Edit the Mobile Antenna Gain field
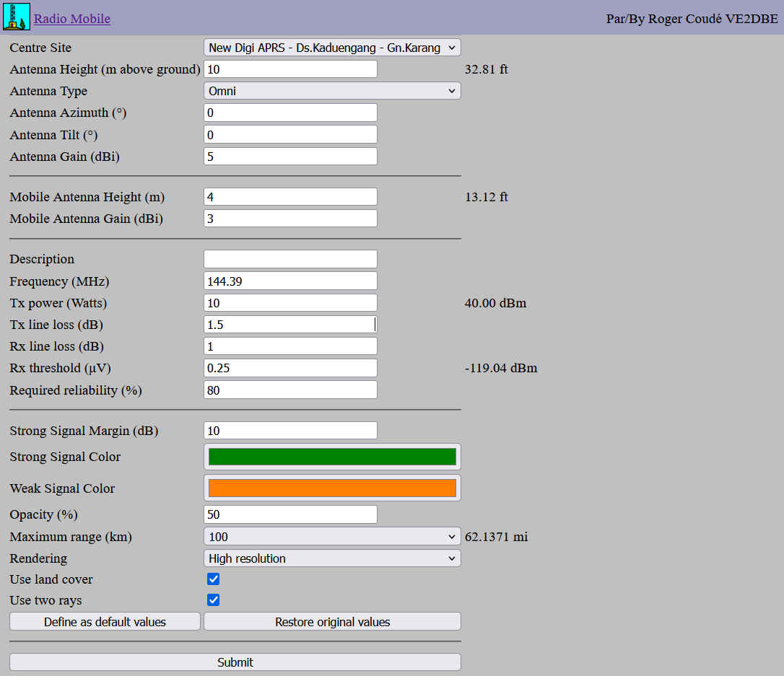784x676 pixels. coord(290,219)
